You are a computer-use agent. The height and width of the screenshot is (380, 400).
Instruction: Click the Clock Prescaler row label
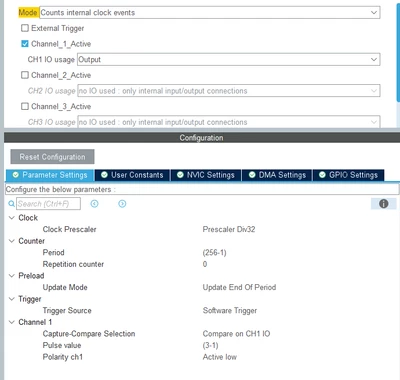point(69,229)
